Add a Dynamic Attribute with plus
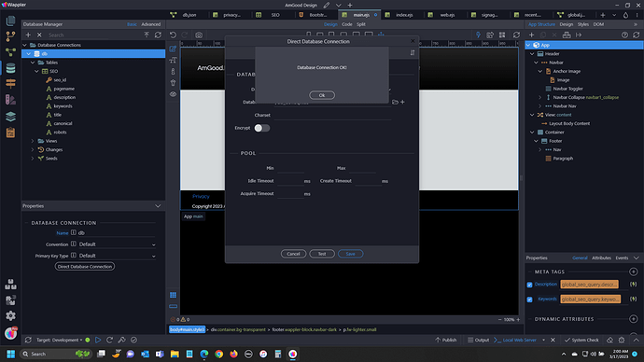 634,319
